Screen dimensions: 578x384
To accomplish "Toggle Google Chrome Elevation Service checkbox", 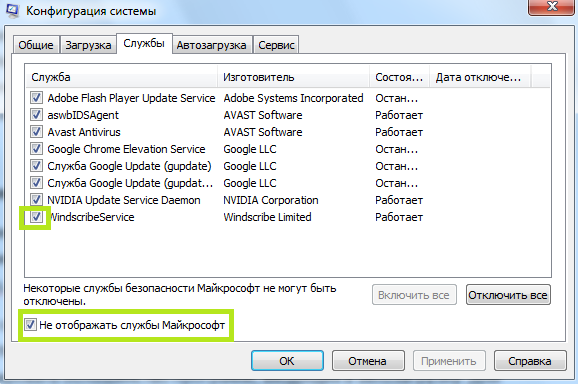I will click(x=36, y=149).
